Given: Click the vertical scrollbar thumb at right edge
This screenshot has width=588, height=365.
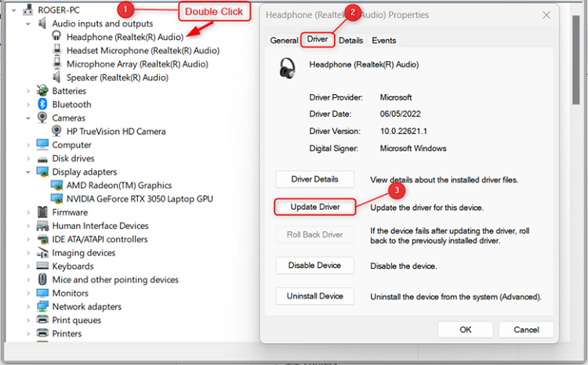Looking at the screenshot, I should coord(576,60).
